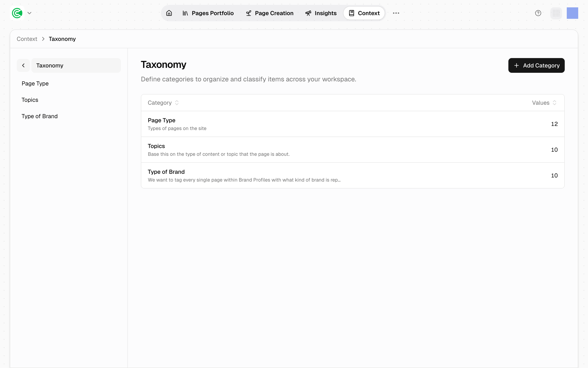Click the 'We want to tag every single page' description

pyautogui.click(x=244, y=180)
